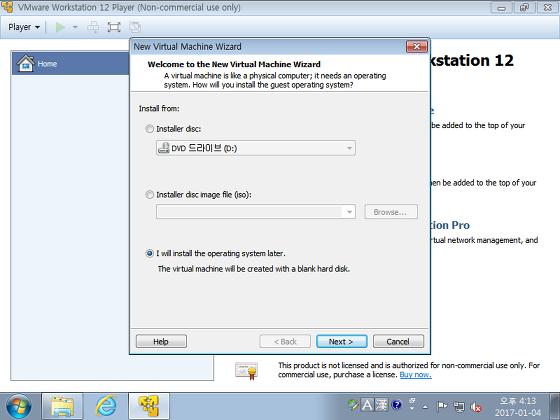Click the full screen mode icon
This screenshot has width=560, height=420.
pyautogui.click(x=114, y=27)
